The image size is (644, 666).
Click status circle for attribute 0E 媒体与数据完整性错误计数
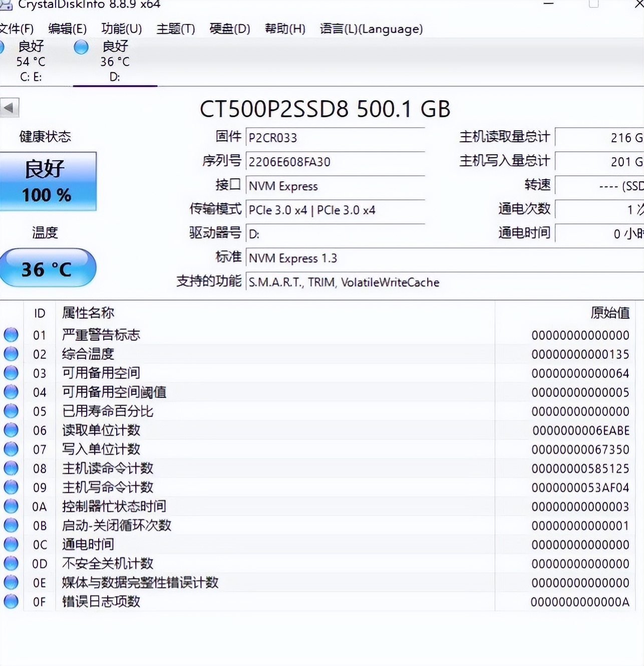pyautogui.click(x=11, y=582)
